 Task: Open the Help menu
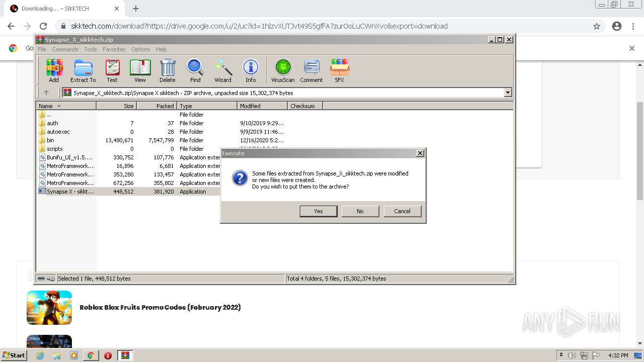click(162, 49)
